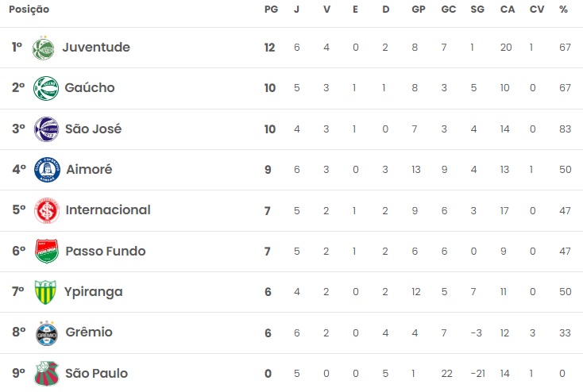This screenshot has height=392, width=583.
Task: Open the Internacional team link
Action: 108,210
